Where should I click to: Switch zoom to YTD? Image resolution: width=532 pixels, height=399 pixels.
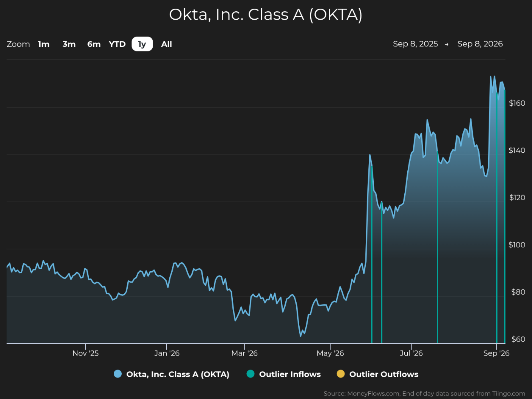coord(117,44)
